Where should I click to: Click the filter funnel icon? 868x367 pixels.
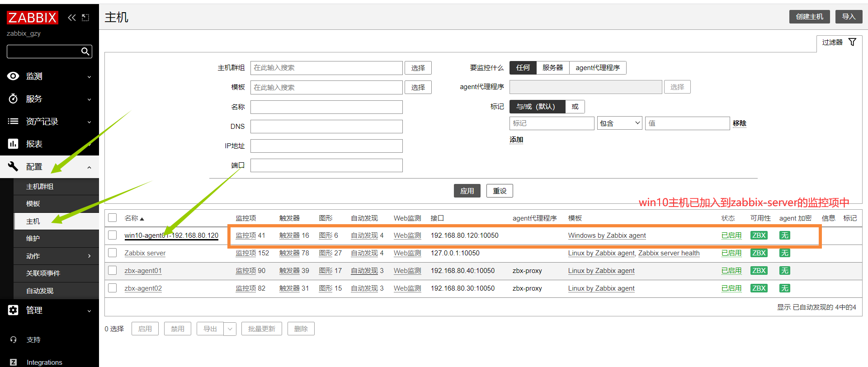[x=852, y=42]
